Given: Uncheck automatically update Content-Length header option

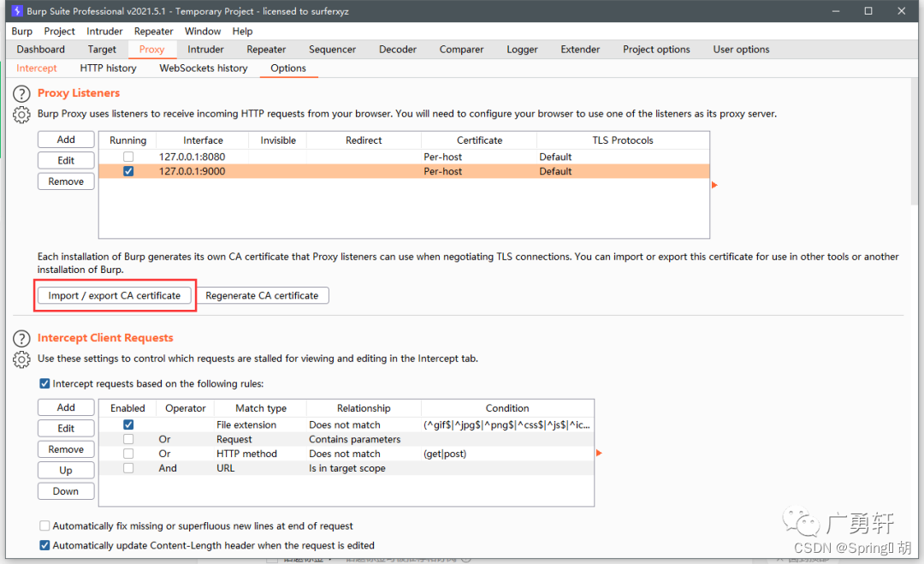Looking at the screenshot, I should 44,545.
